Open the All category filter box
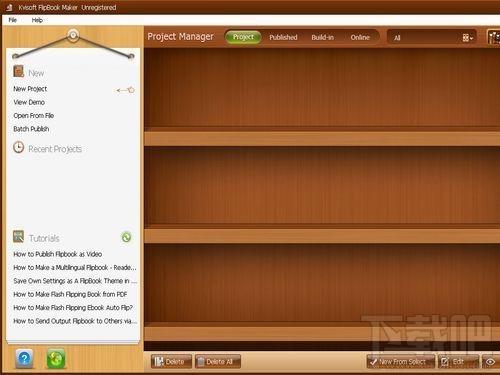This screenshot has height=375, width=500. (x=432, y=37)
